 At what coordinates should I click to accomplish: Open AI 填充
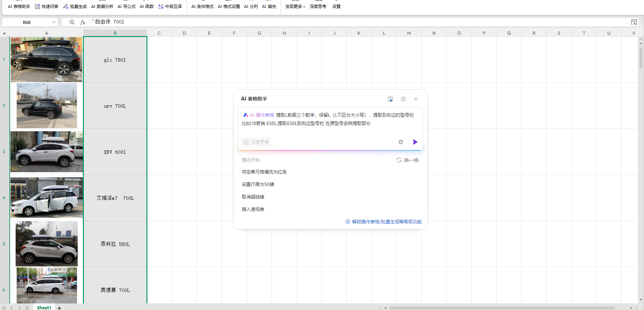pos(269,7)
